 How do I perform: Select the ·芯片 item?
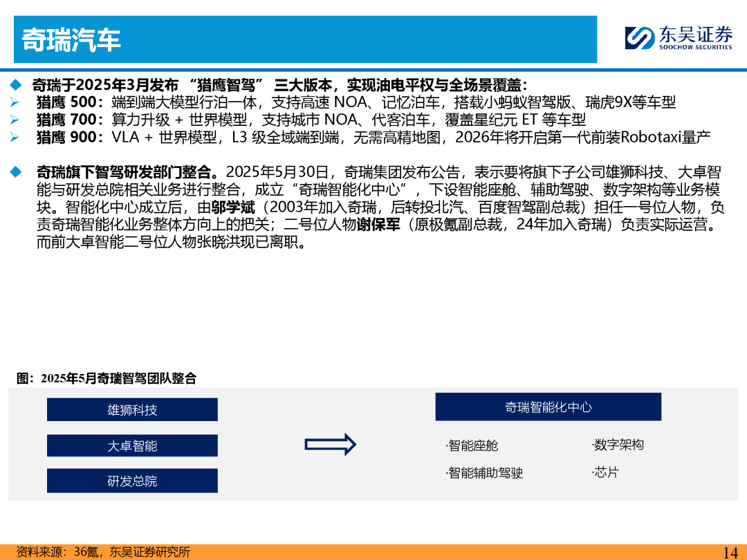pyautogui.click(x=605, y=472)
